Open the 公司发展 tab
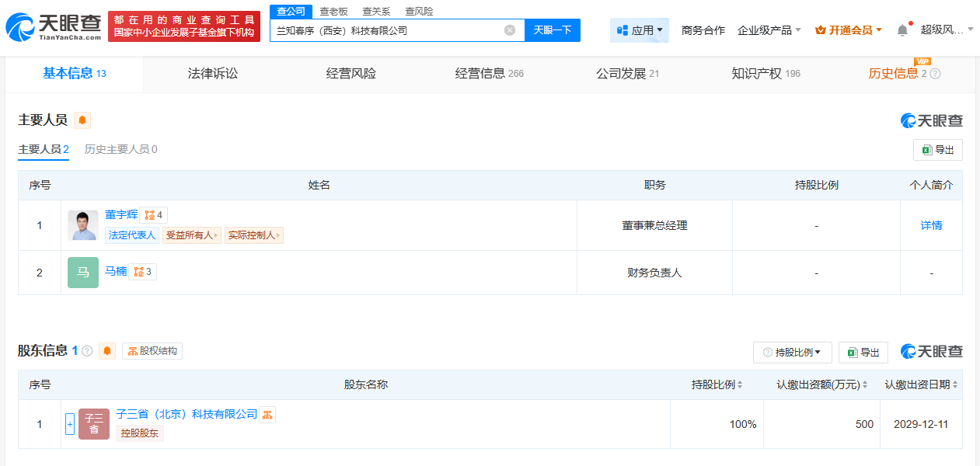 click(x=628, y=74)
